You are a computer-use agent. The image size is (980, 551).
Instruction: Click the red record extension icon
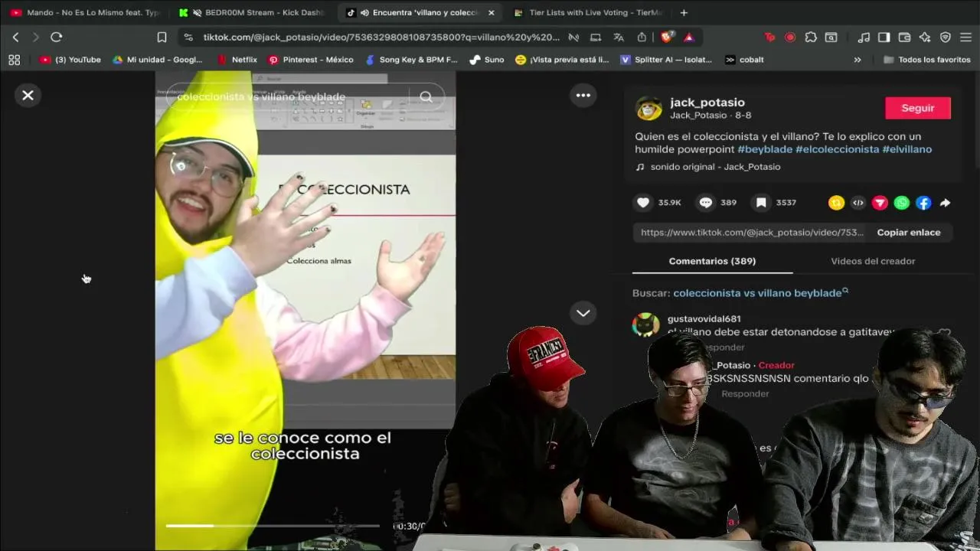790,37
